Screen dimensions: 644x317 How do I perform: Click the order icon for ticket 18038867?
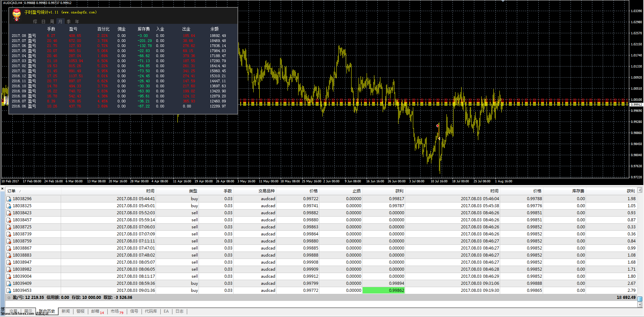(x=9, y=248)
